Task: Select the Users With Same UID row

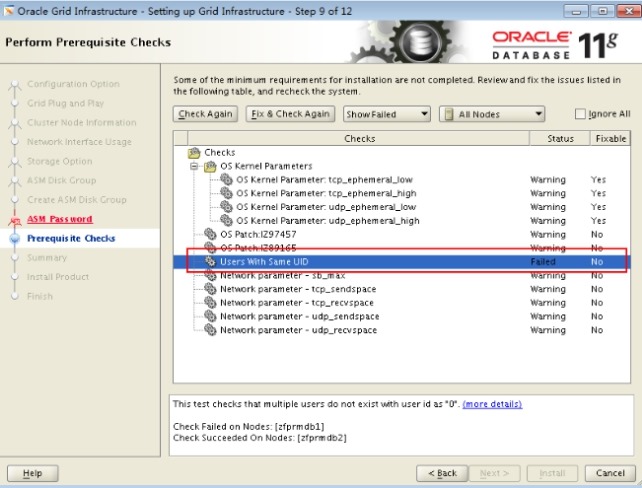Action: click(402, 262)
